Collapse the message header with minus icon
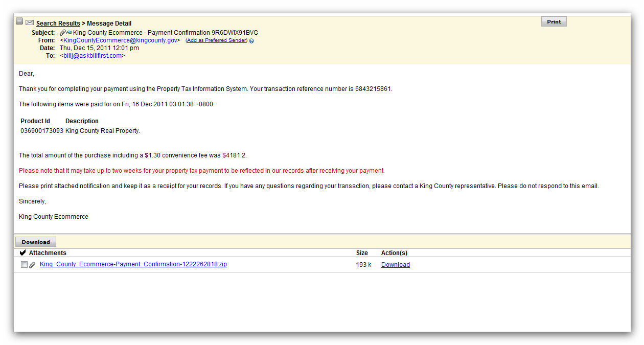 click(19, 21)
